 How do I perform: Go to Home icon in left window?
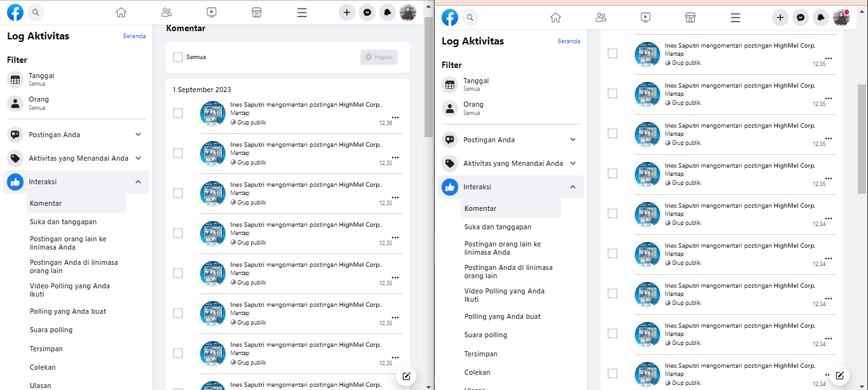pos(121,12)
